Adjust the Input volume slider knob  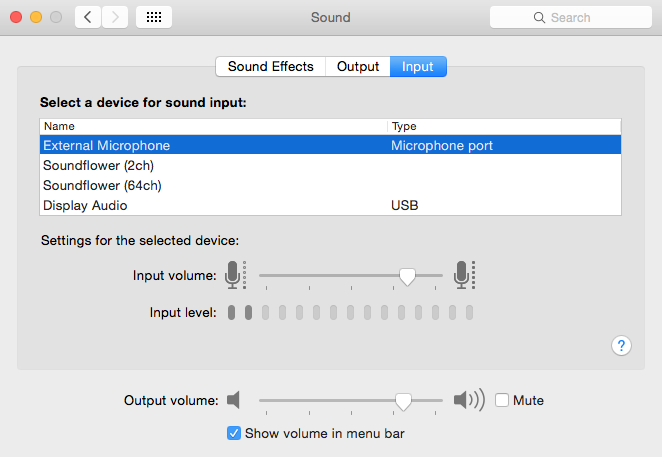tap(407, 275)
